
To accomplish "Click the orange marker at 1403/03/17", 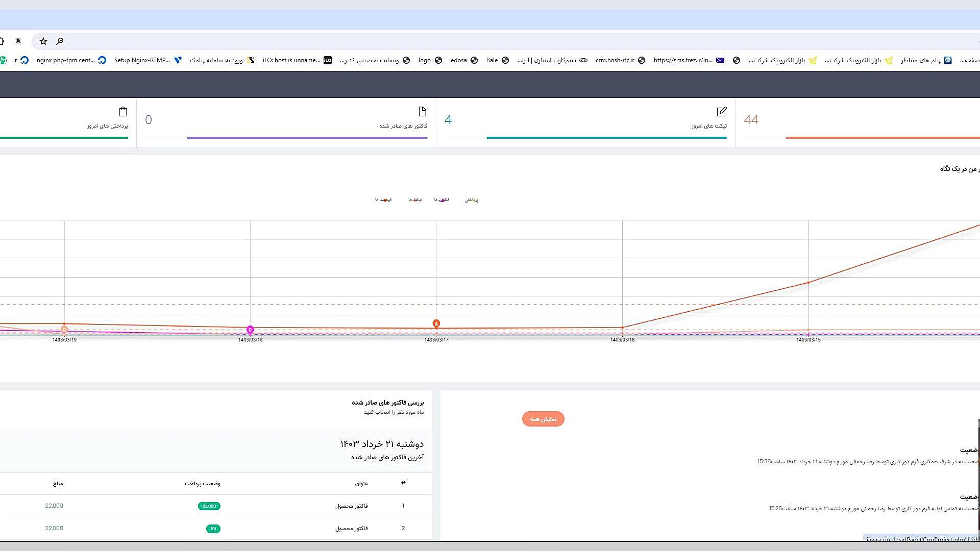I will pyautogui.click(x=436, y=323).
